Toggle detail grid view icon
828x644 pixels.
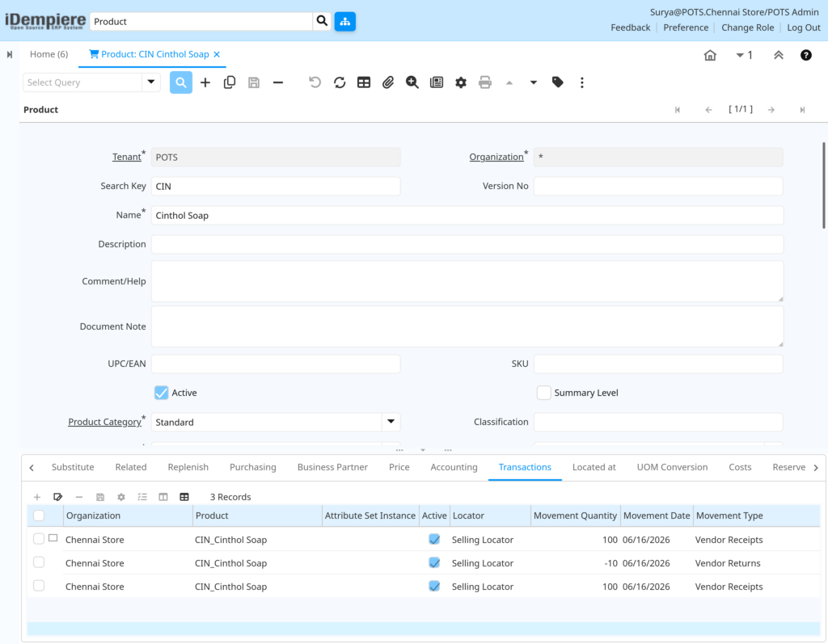click(184, 497)
